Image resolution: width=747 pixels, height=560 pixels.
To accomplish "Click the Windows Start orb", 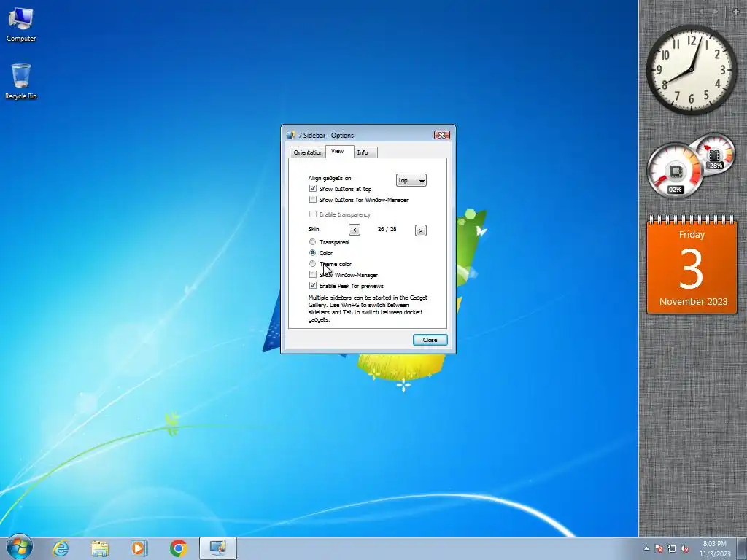I will click(20, 548).
